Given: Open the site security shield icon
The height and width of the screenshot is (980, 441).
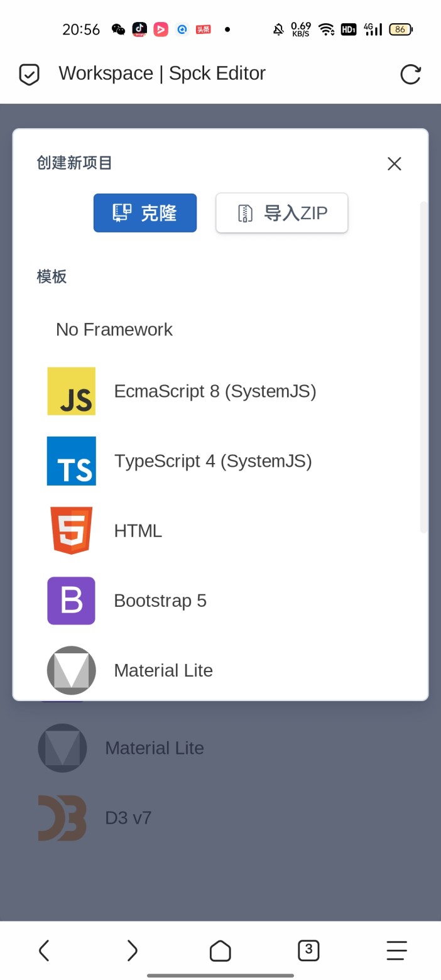Looking at the screenshot, I should (x=29, y=74).
